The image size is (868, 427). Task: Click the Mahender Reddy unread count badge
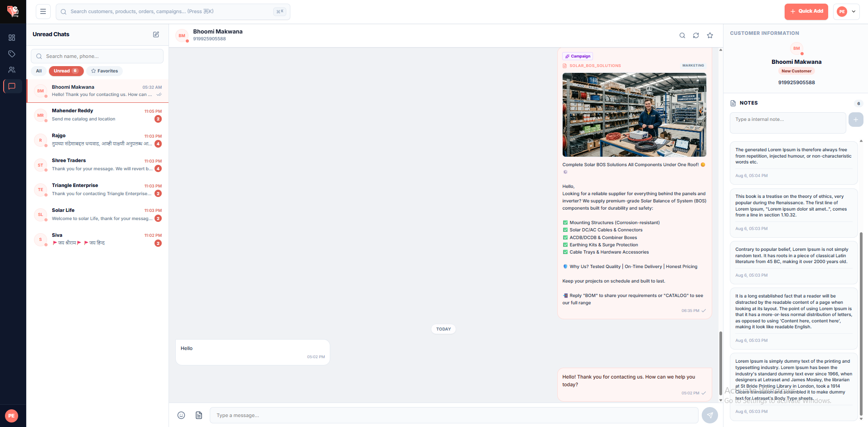158,119
